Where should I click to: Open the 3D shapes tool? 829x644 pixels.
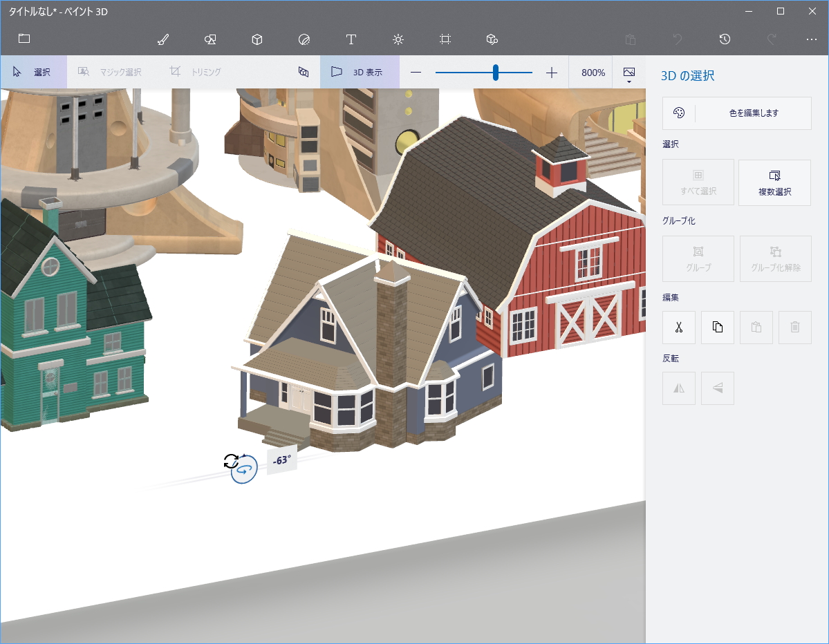(x=257, y=39)
